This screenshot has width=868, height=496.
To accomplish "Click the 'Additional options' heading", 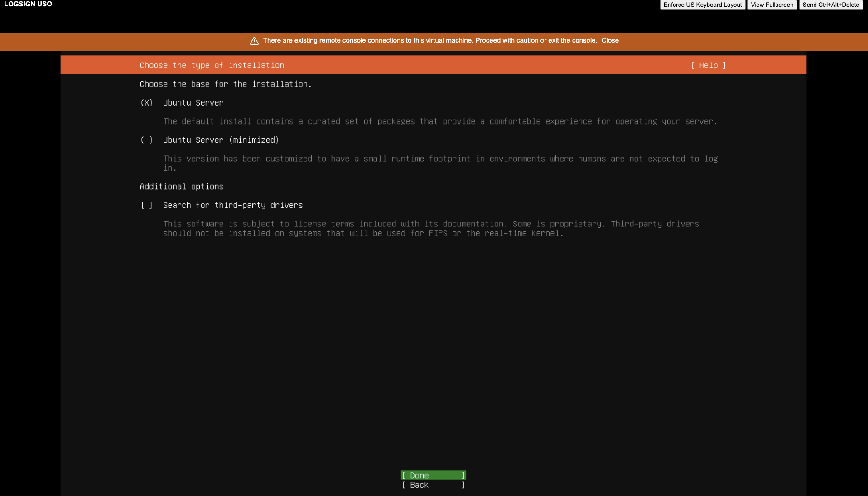I will click(x=182, y=187).
